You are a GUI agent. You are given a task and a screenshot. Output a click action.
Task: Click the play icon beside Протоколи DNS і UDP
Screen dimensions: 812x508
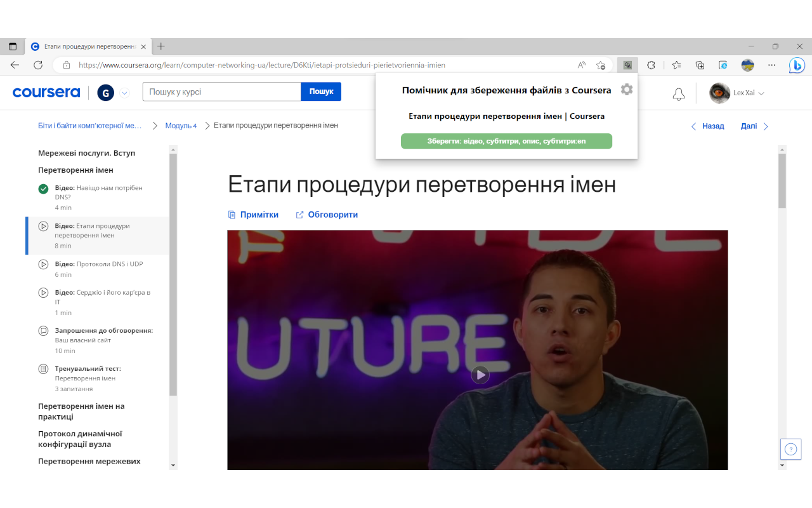[x=43, y=264]
